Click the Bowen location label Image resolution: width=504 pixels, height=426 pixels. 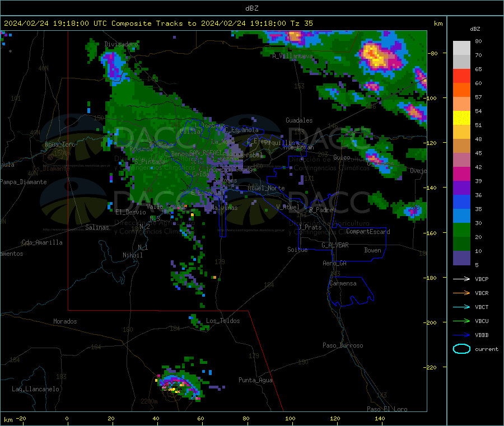click(372, 250)
